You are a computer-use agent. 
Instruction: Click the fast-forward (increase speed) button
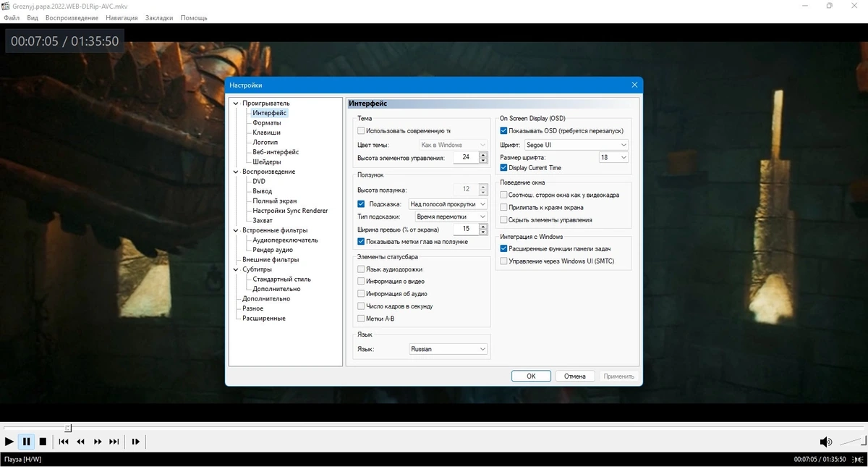click(98, 442)
